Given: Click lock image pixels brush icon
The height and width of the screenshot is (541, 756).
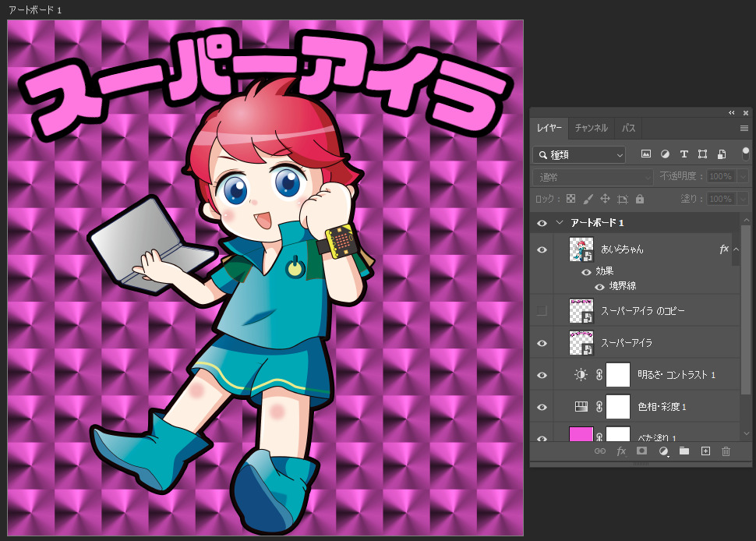Looking at the screenshot, I should coord(588,199).
